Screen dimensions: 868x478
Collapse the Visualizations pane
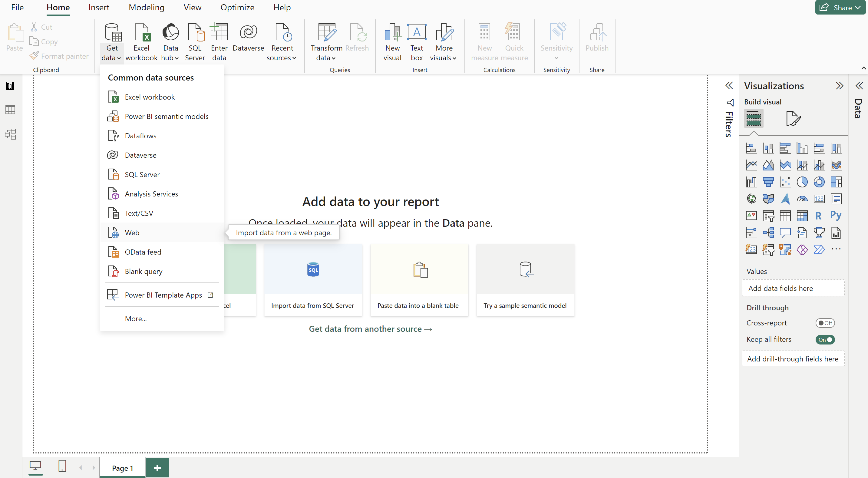click(x=839, y=86)
